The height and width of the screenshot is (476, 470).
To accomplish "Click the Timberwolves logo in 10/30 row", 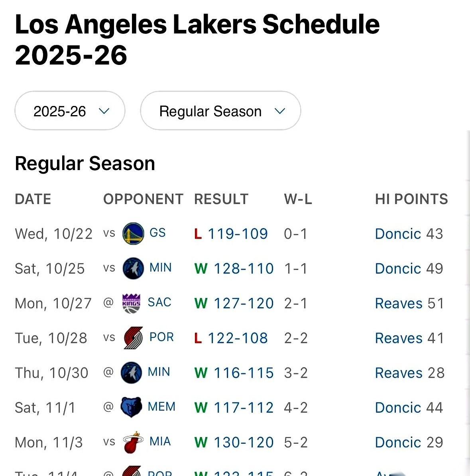I will coord(131,372).
